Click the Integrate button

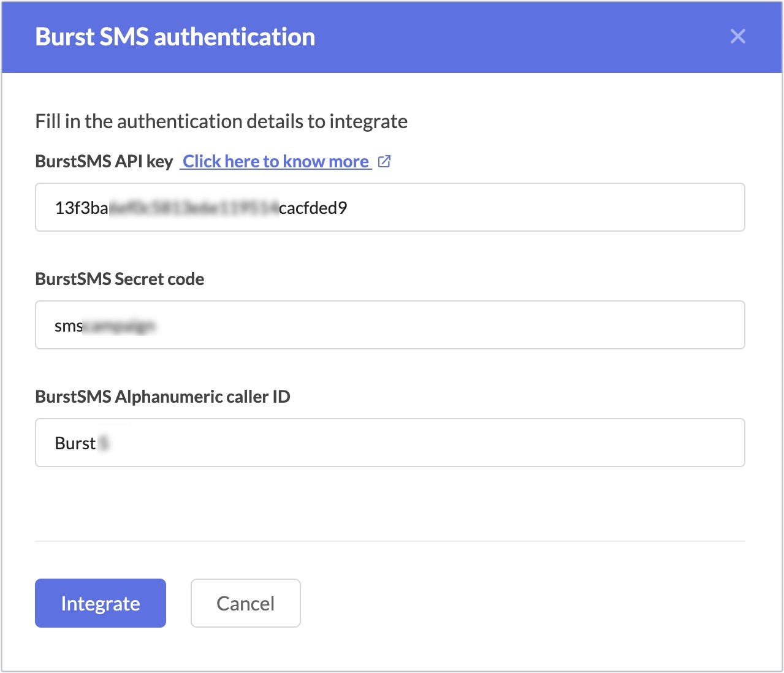pos(101,603)
